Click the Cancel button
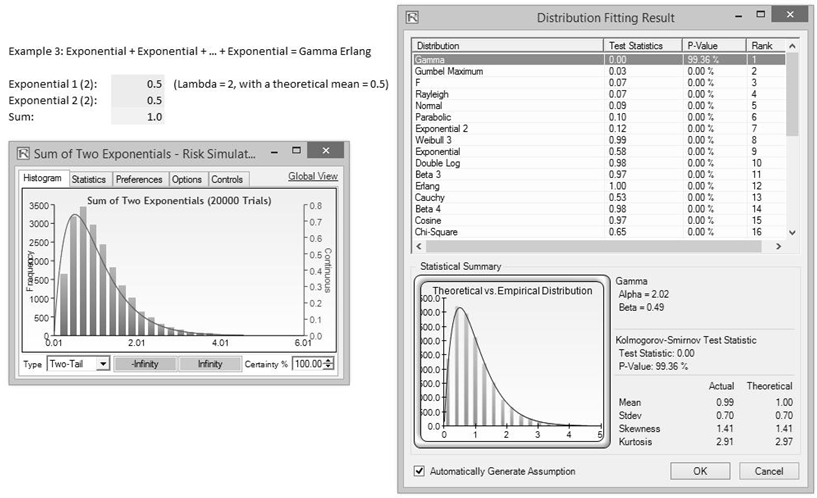Image resolution: width=817 pixels, height=498 pixels. coord(769,471)
